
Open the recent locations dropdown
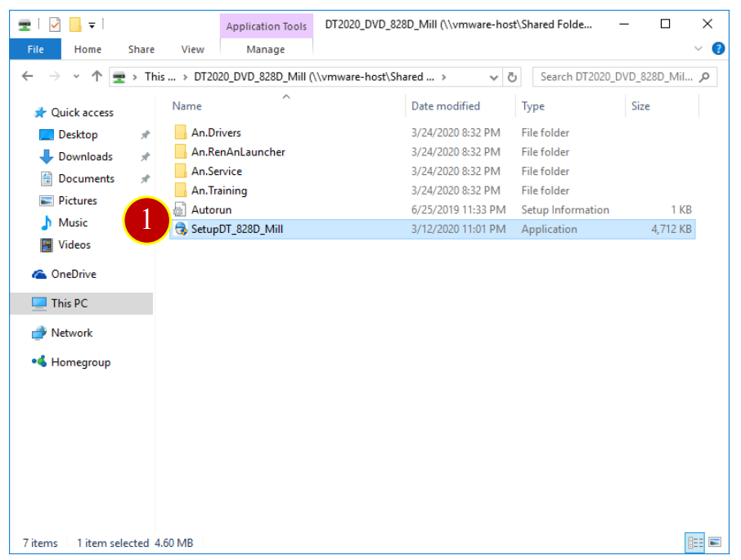click(x=76, y=77)
